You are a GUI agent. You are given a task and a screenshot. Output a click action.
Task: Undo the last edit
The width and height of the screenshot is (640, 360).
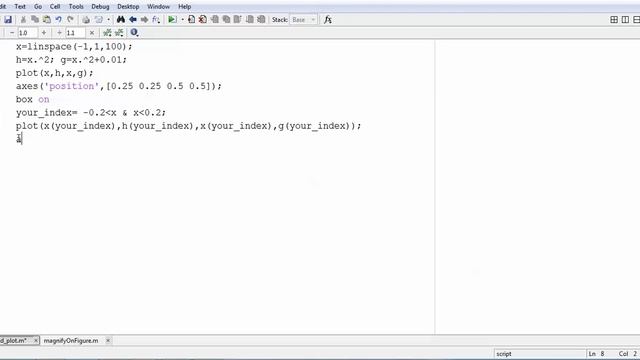coord(58,20)
